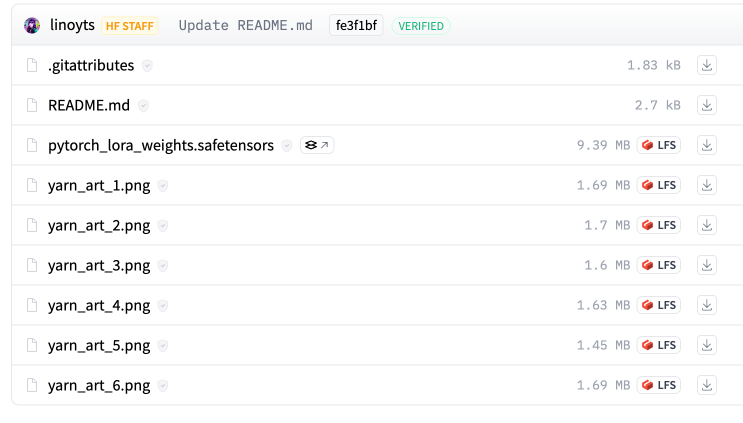Click the LFS badge for yarn_art_4.png
This screenshot has width=743, height=423.
point(659,305)
